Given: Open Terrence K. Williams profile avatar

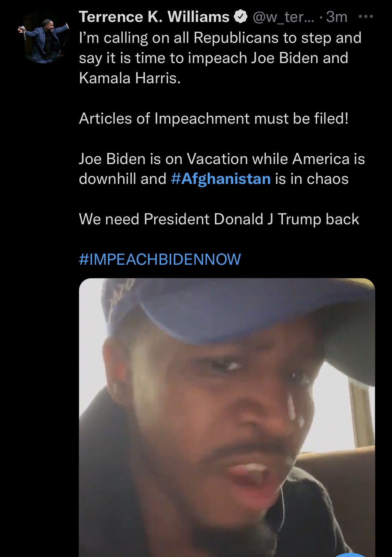Looking at the screenshot, I should point(43,37).
